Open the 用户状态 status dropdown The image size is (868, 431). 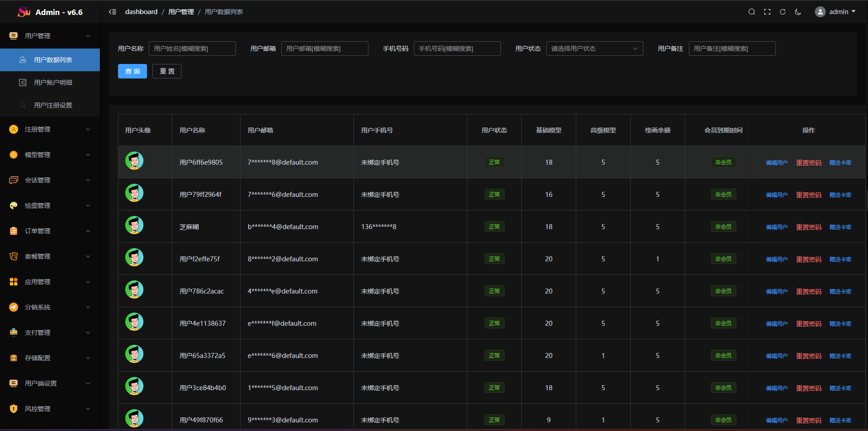[x=594, y=49]
